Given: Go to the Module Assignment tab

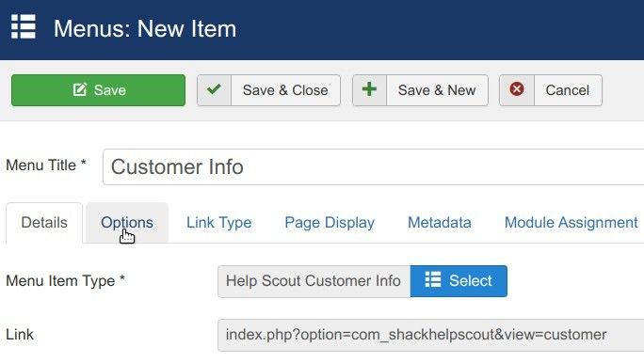Looking at the screenshot, I should (x=571, y=223).
